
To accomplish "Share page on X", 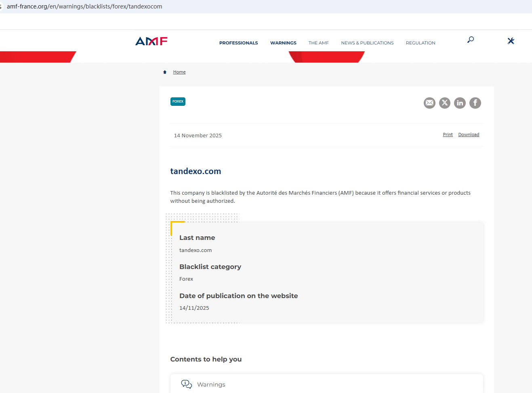I will (x=445, y=103).
